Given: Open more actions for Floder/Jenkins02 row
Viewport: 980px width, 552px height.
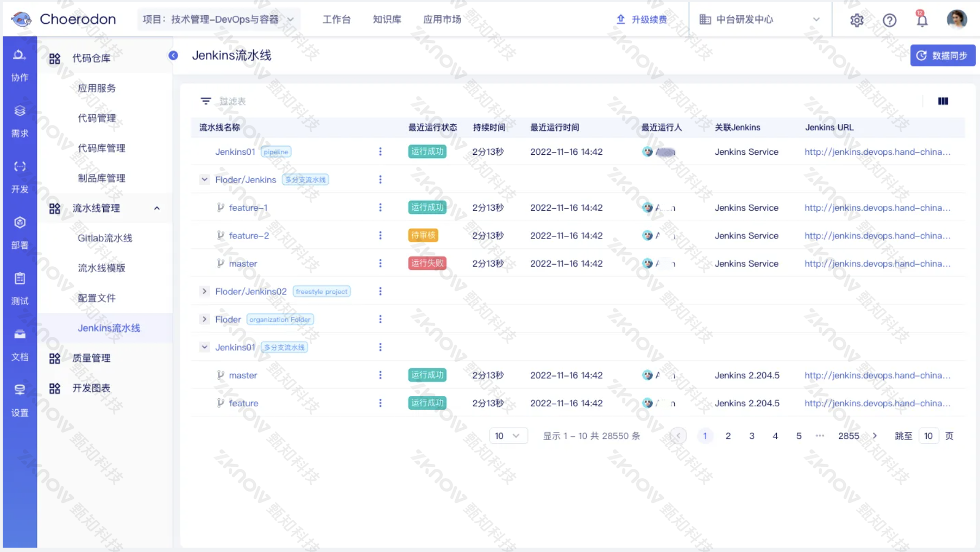Looking at the screenshot, I should point(380,291).
